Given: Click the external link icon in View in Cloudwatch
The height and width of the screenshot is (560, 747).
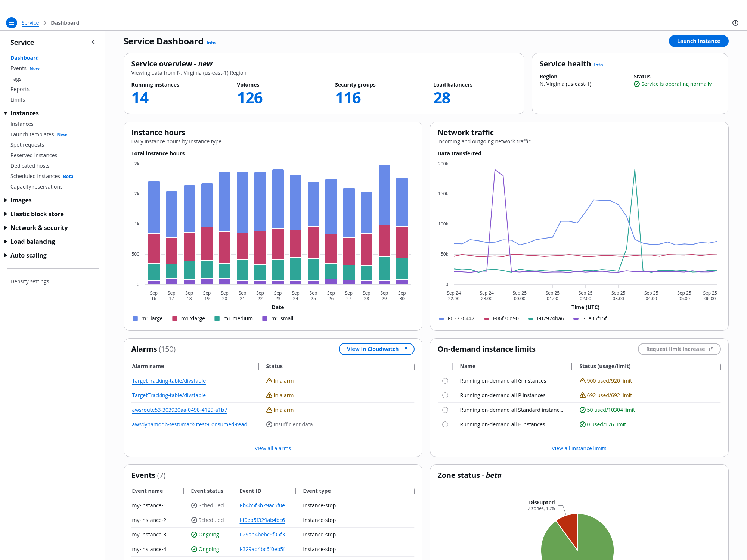Looking at the screenshot, I should click(405, 349).
